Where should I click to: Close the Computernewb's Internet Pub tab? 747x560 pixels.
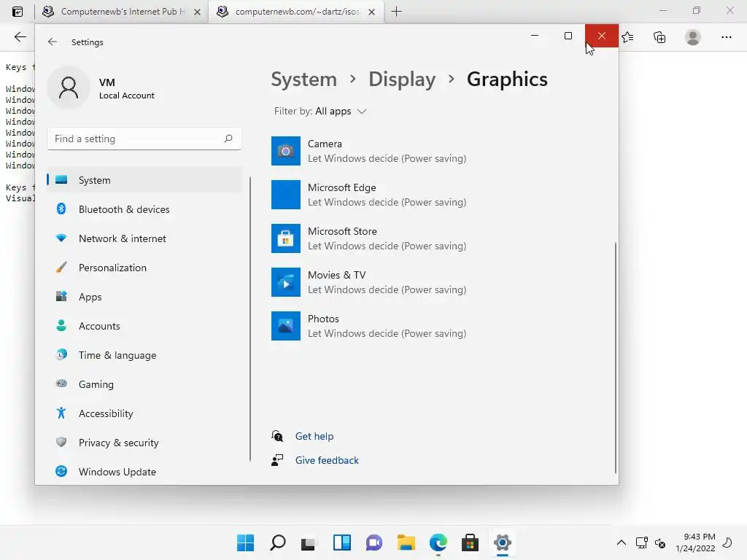(x=197, y=12)
